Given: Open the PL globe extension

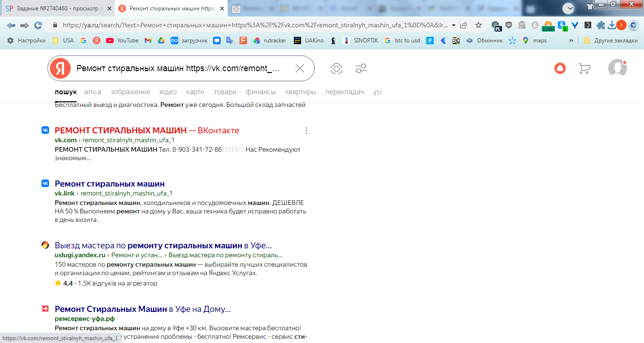Looking at the screenshot, I should (x=496, y=25).
